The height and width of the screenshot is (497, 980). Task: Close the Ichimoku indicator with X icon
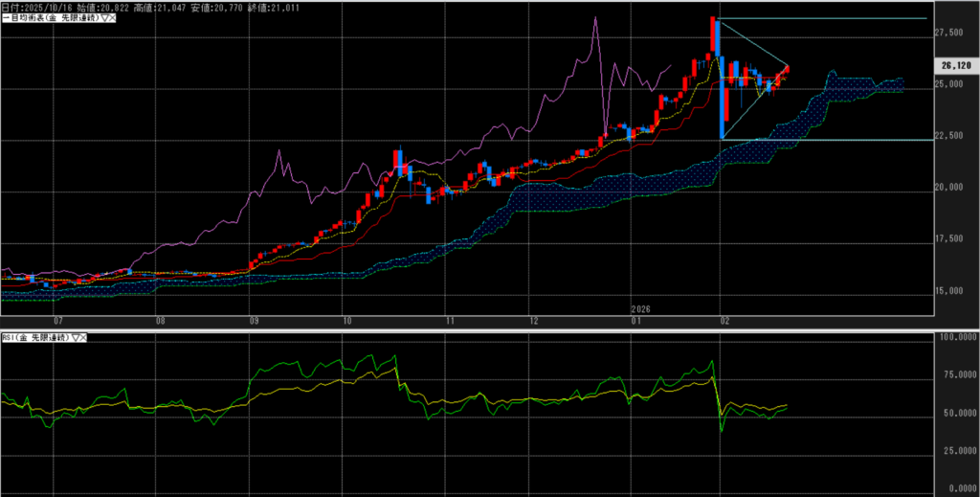pyautogui.click(x=112, y=18)
